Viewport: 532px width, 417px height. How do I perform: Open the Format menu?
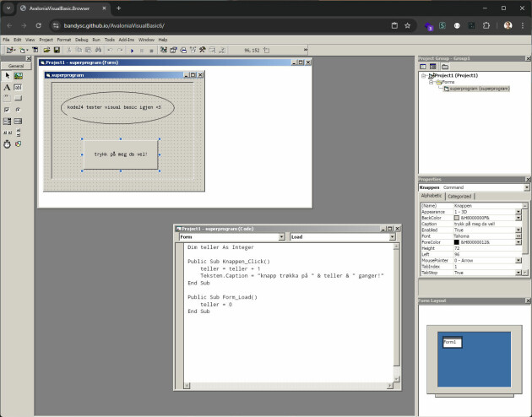[64, 40]
